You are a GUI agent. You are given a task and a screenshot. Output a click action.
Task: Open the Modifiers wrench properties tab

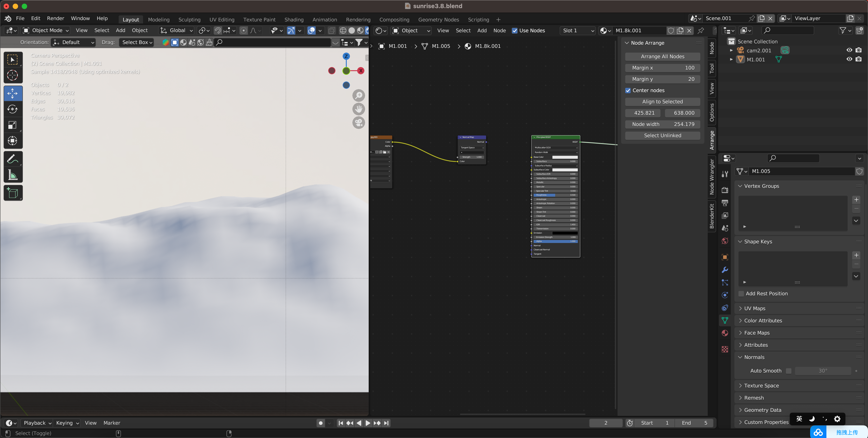click(x=725, y=270)
